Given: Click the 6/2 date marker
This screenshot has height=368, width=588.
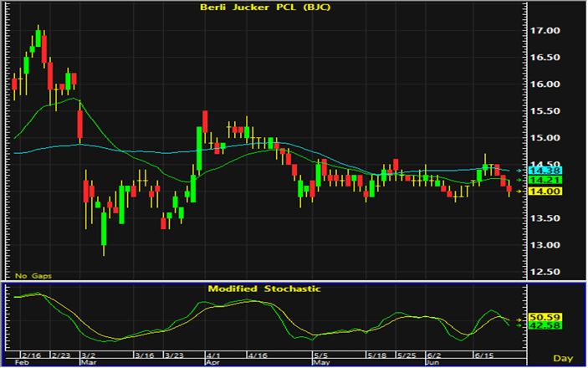Looking at the screenshot, I should click(434, 355).
